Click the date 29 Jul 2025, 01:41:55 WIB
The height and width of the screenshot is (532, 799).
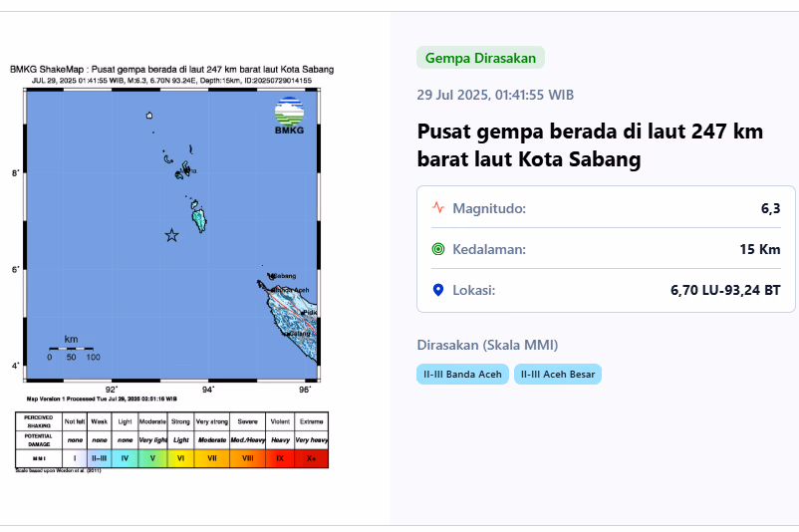(495, 95)
